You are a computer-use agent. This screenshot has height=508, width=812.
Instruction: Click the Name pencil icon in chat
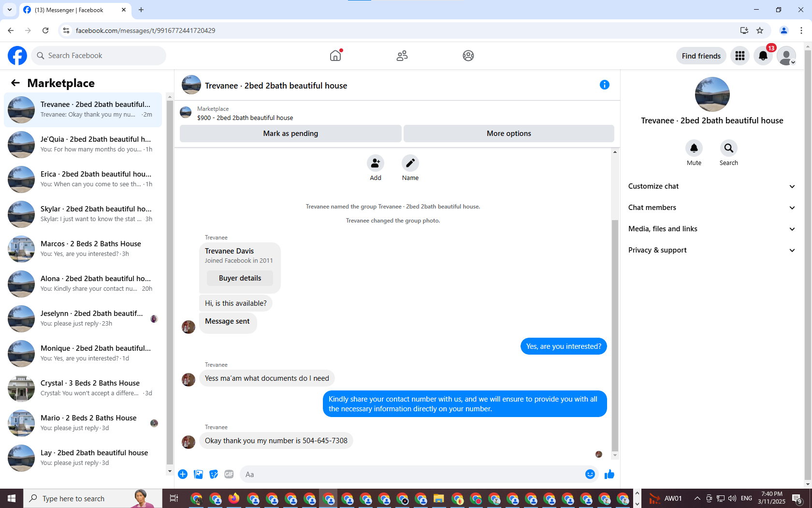pos(410,163)
